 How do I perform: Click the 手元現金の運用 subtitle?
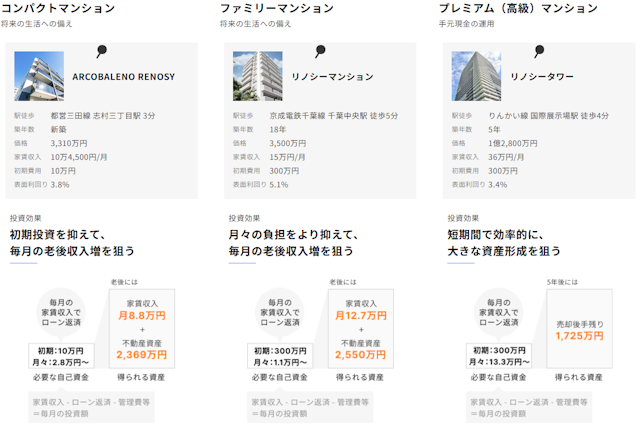coord(467,24)
